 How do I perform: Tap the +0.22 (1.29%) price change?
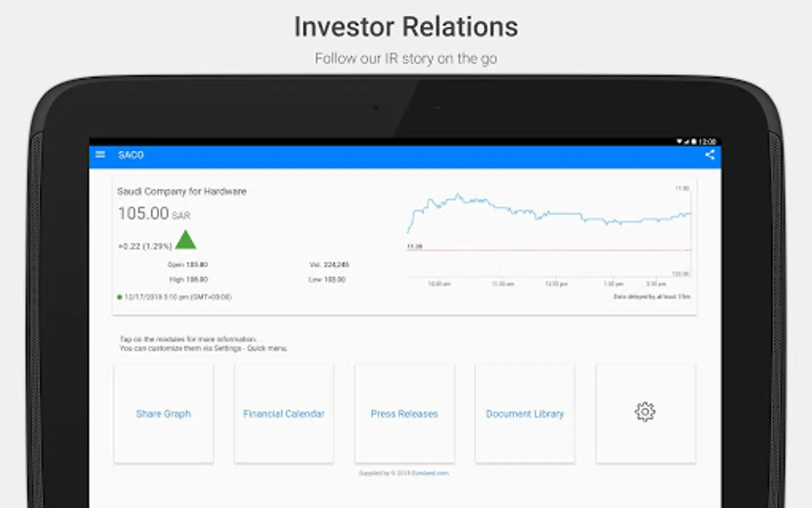pyautogui.click(x=145, y=246)
